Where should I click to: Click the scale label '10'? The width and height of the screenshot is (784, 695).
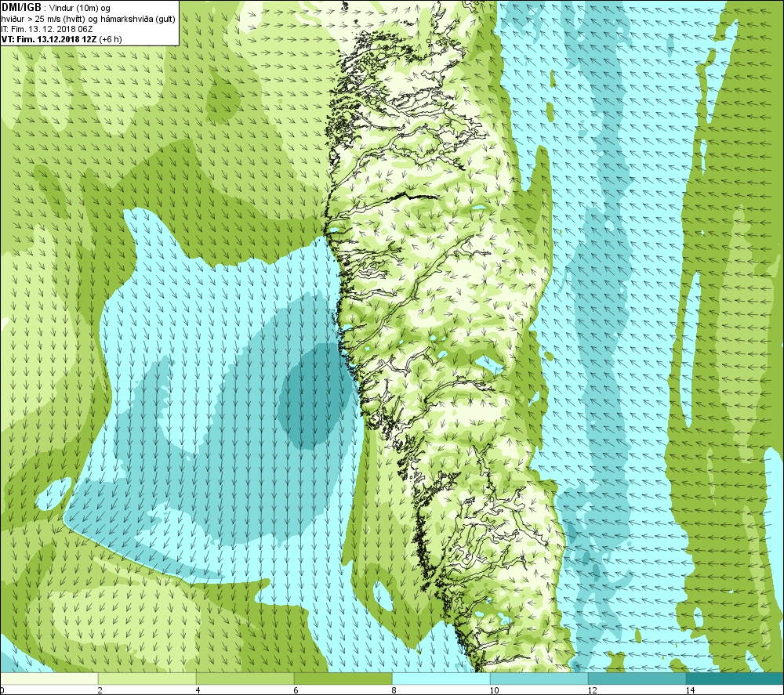coord(494,690)
